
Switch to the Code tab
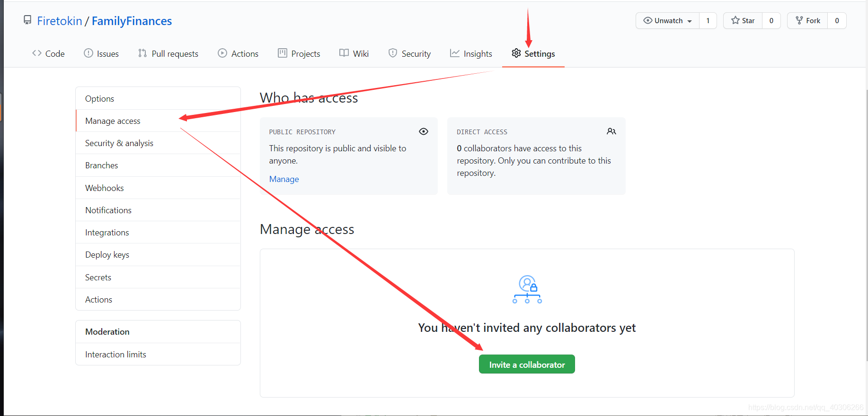coord(48,53)
